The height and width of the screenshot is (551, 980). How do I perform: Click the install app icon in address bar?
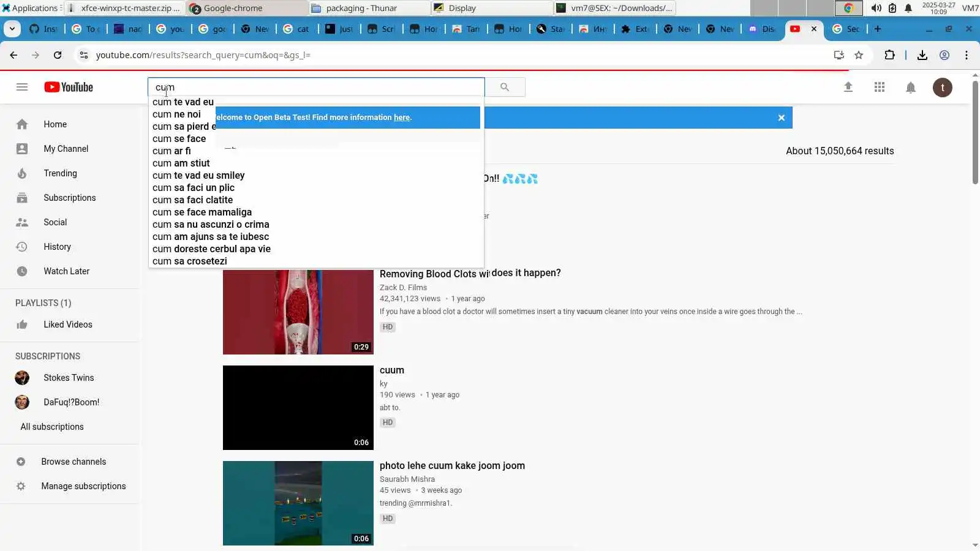pyautogui.click(x=839, y=55)
